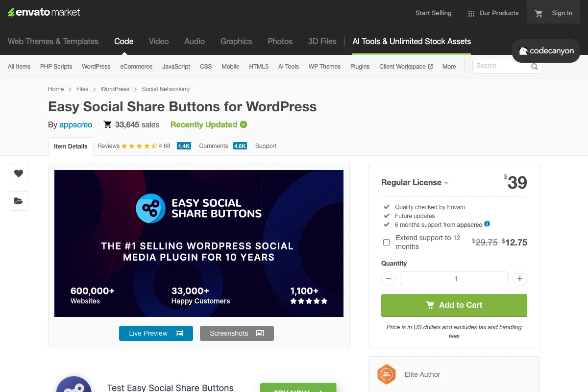Click the Start Selling link
Screen dimensions: 588x392
pos(434,13)
